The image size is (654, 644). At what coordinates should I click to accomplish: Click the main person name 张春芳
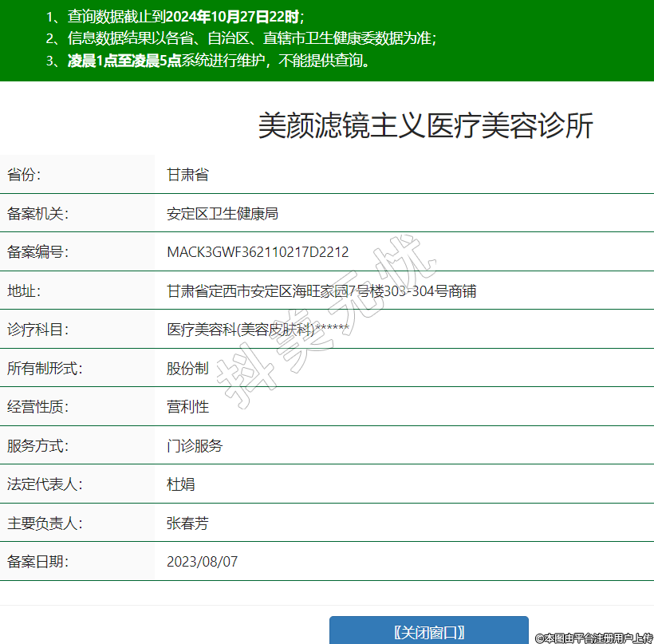[x=187, y=523]
